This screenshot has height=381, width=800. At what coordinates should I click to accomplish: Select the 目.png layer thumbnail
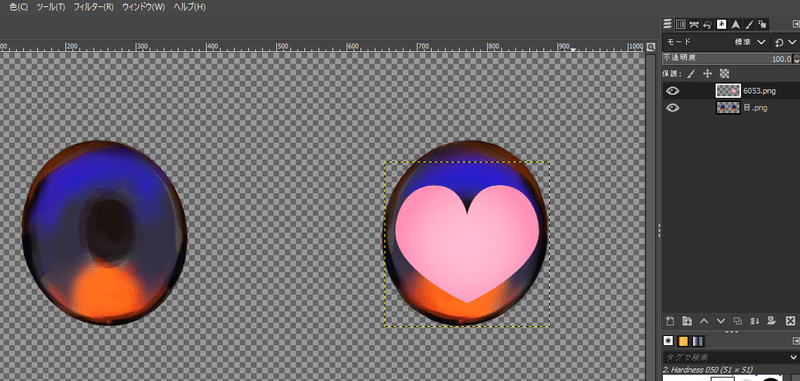click(728, 108)
